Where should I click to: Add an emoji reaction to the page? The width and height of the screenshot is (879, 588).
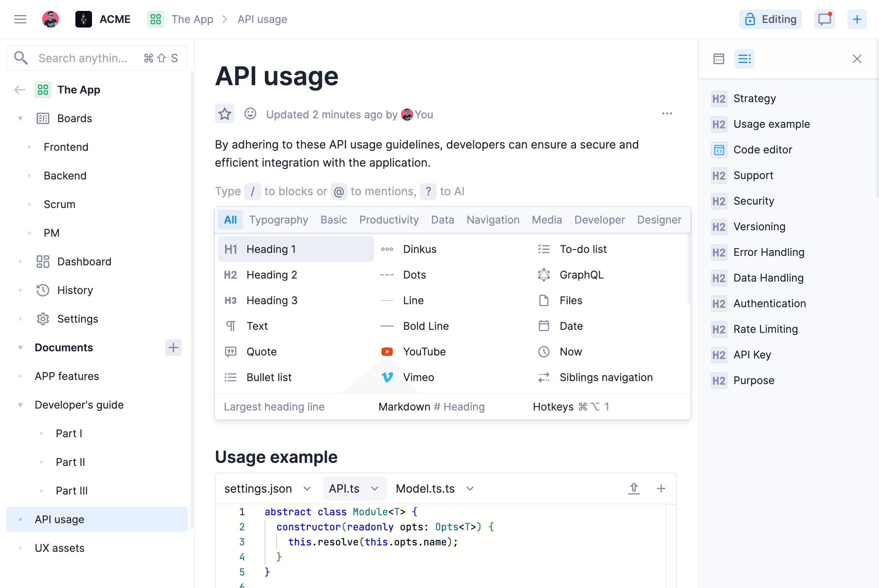(x=250, y=114)
